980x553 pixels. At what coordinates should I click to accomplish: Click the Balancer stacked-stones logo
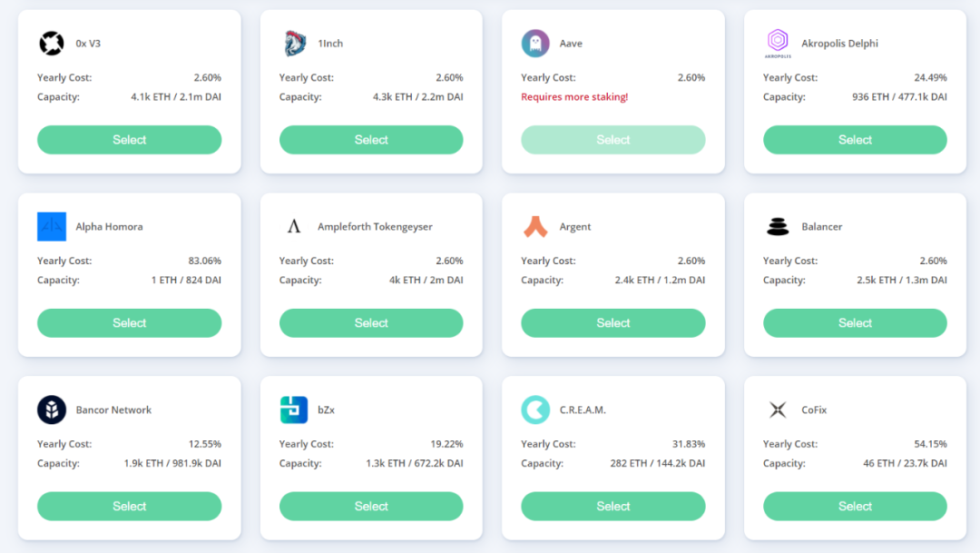tap(778, 227)
